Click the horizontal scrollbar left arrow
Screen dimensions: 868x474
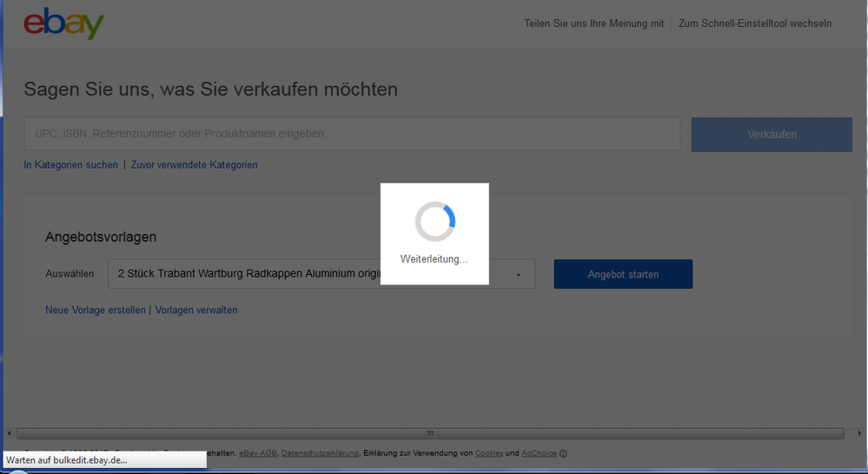(10, 433)
